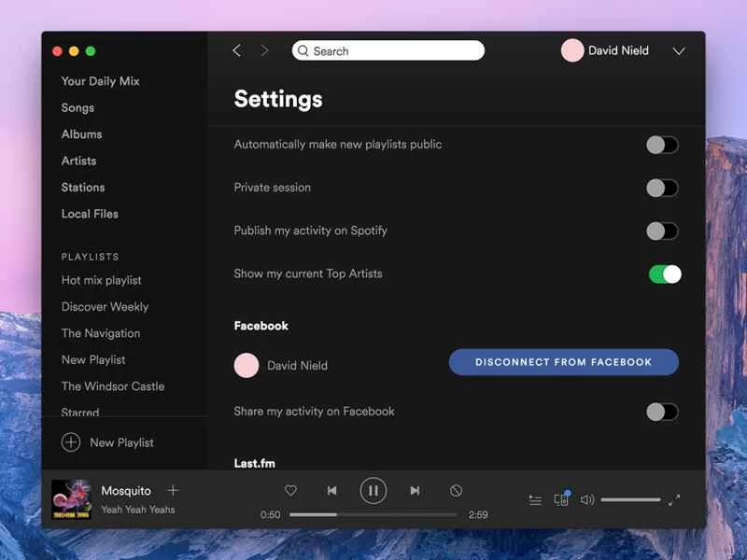Click the heart icon to like Mosquito
Screen dimensions: 747x560
pyautogui.click(x=290, y=491)
